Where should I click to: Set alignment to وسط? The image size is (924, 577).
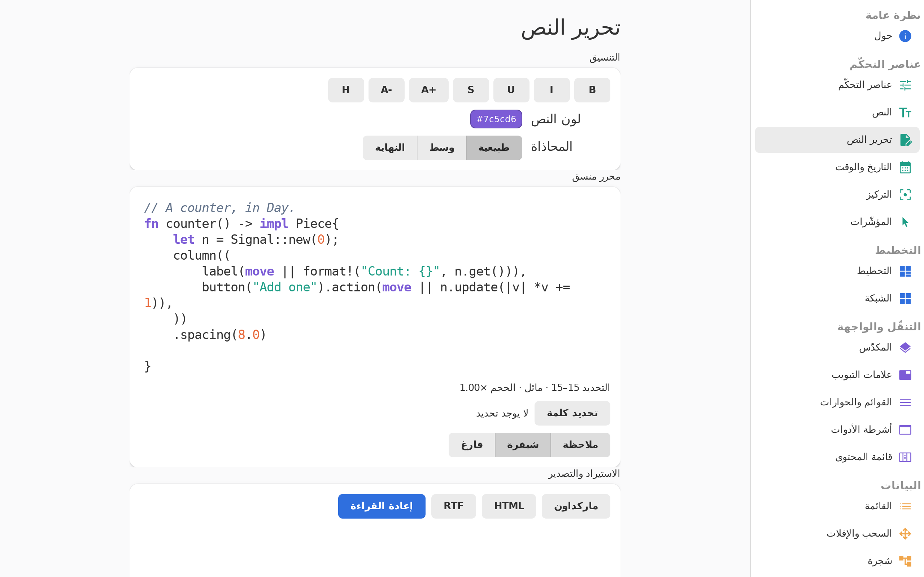tap(441, 148)
